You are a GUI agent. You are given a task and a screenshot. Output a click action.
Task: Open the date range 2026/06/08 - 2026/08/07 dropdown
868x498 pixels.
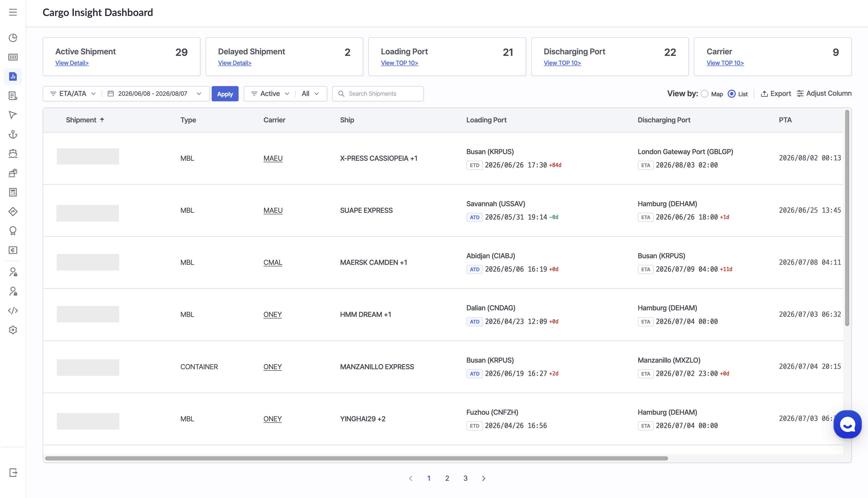coord(155,94)
